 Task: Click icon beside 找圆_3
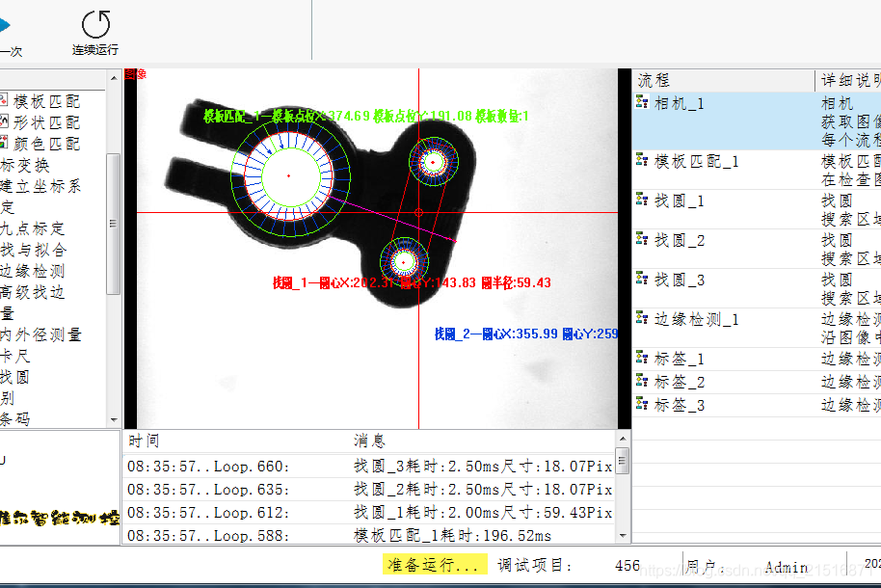pyautogui.click(x=642, y=279)
